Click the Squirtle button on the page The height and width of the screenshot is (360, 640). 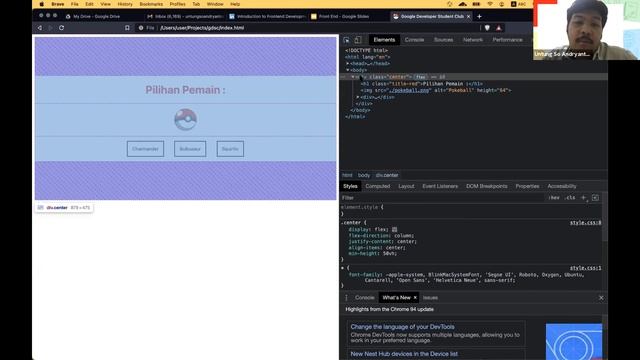click(x=230, y=149)
